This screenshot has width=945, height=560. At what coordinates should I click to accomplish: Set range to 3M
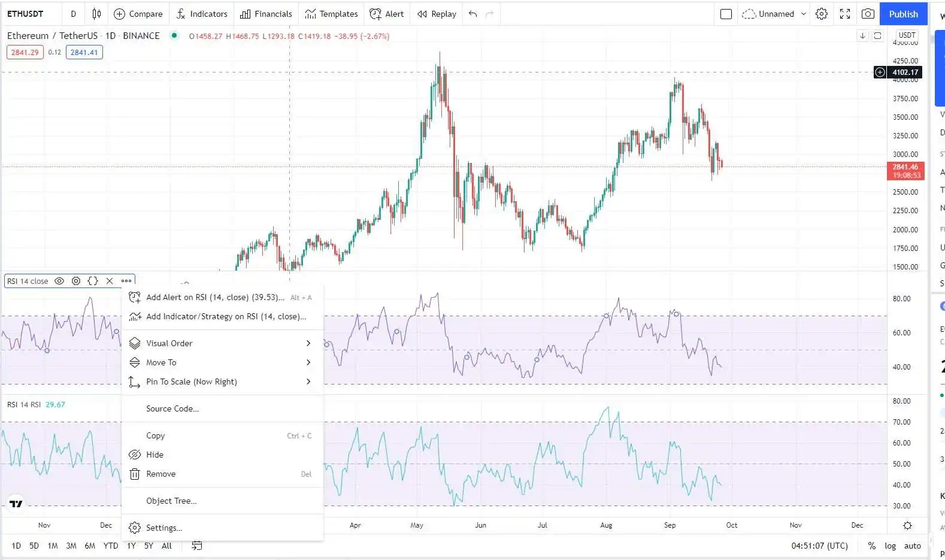[x=71, y=546]
